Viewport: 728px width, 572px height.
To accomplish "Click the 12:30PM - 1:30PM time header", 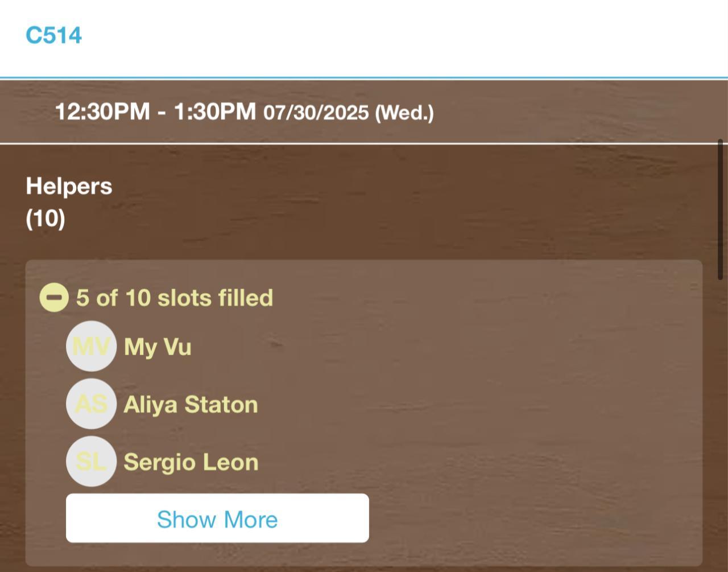I will (x=155, y=111).
